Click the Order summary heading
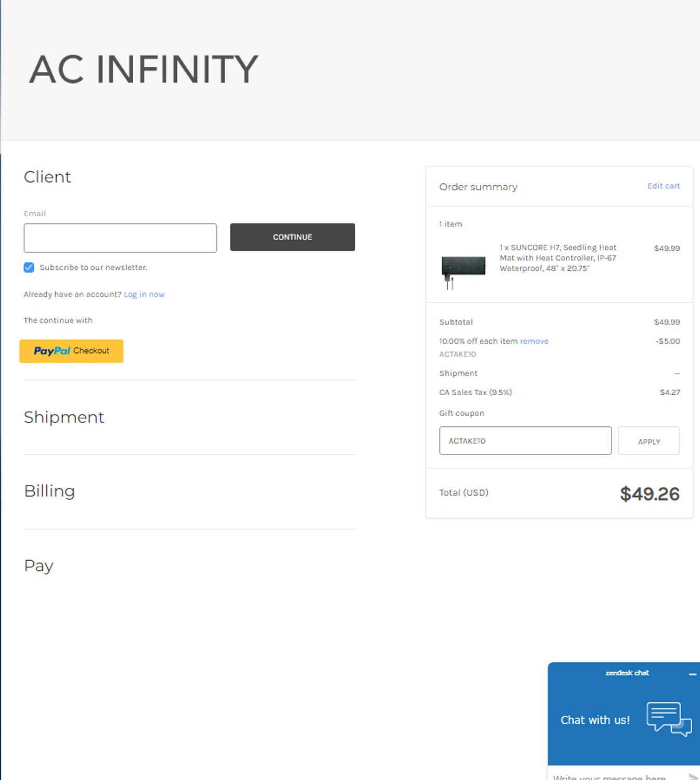This screenshot has height=780, width=700. pos(478,187)
